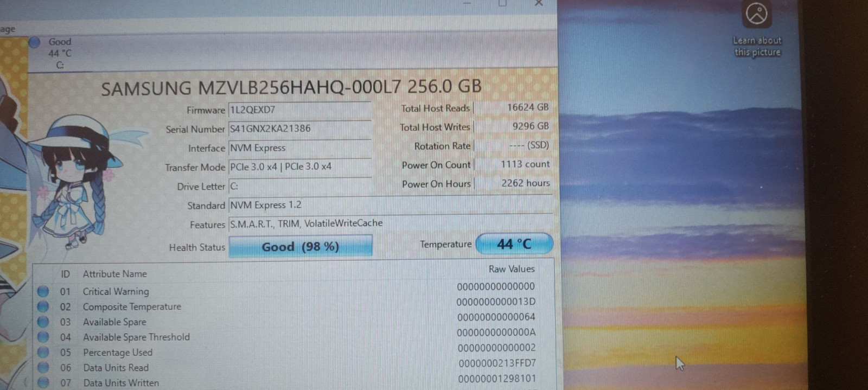This screenshot has height=390, width=868.
Task: Click the Good (98 %) health status button
Action: click(300, 247)
